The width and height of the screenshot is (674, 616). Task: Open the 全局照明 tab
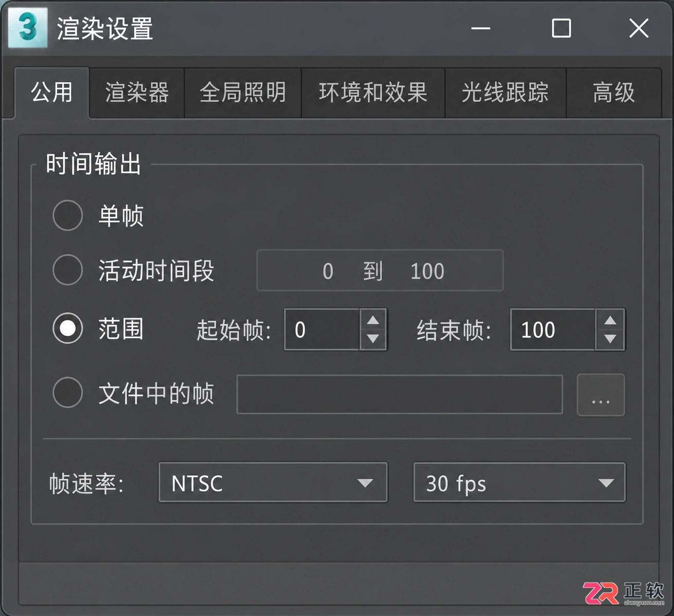pyautogui.click(x=242, y=93)
